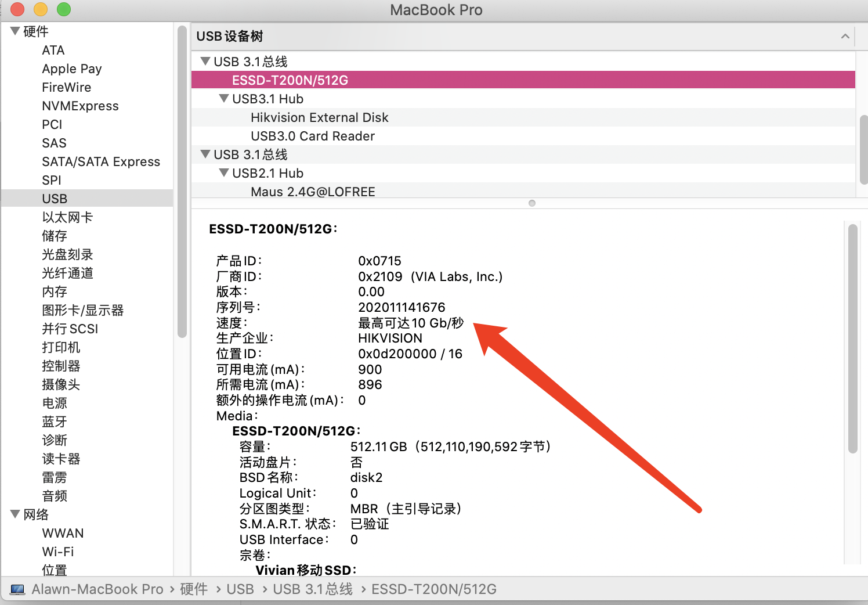Click the USB device tree scrollbar

coord(863,149)
